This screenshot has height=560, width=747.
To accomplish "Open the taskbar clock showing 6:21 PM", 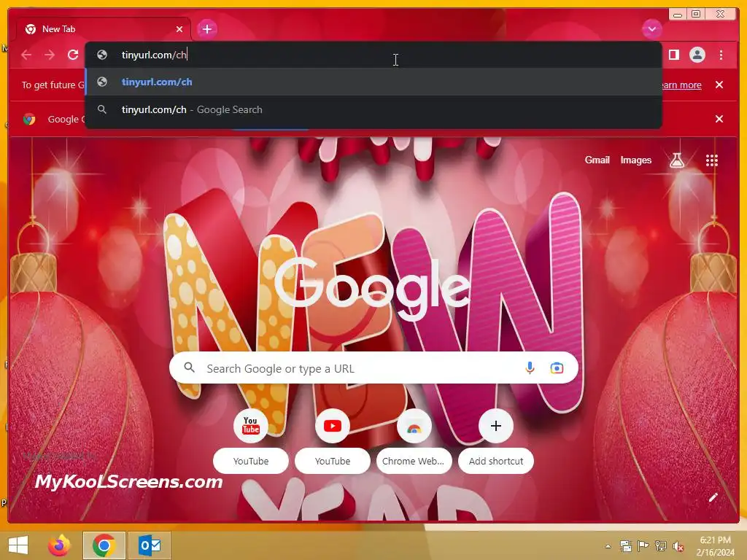I will click(x=715, y=545).
